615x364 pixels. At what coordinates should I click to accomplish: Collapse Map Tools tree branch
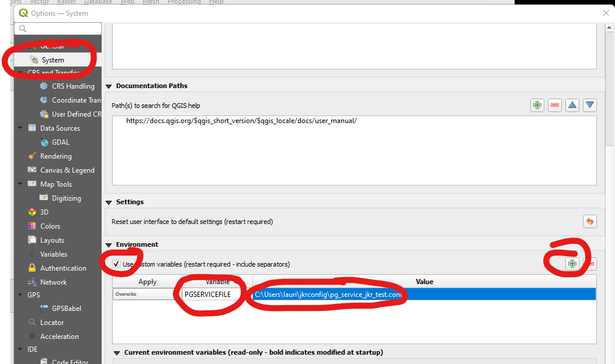pos(20,184)
